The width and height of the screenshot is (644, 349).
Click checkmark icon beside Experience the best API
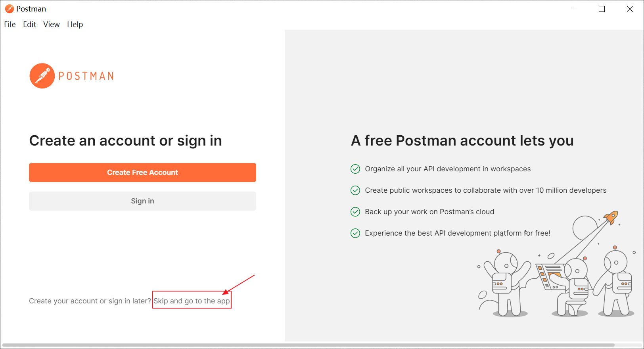point(355,233)
